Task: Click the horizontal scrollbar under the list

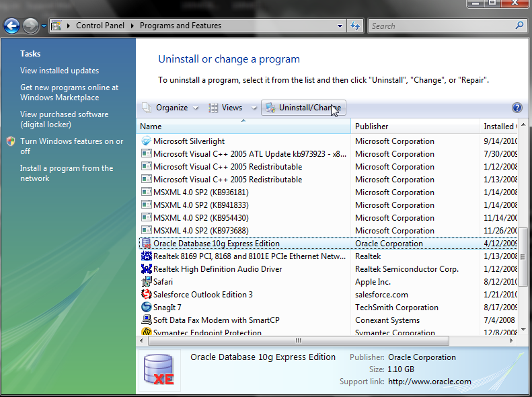Action: pos(298,340)
